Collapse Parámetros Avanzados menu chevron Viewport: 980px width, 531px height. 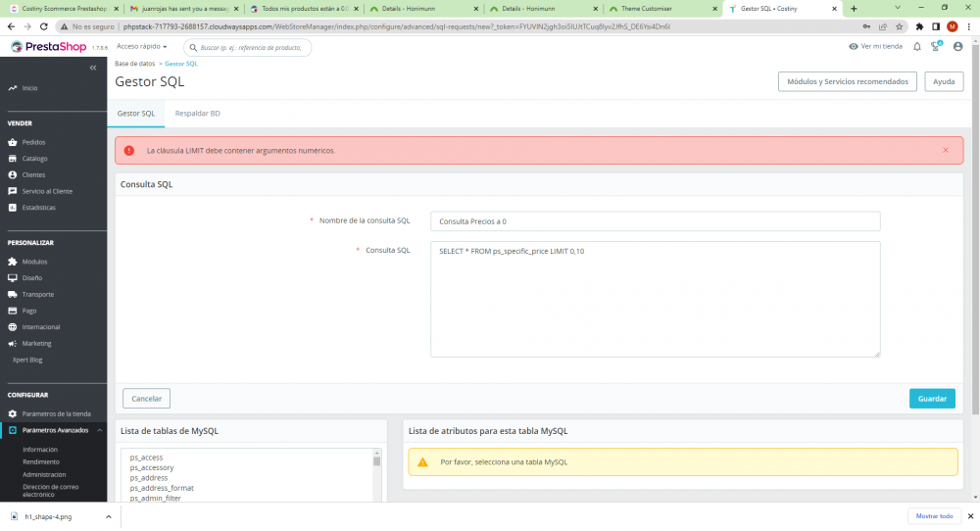pos(99,430)
